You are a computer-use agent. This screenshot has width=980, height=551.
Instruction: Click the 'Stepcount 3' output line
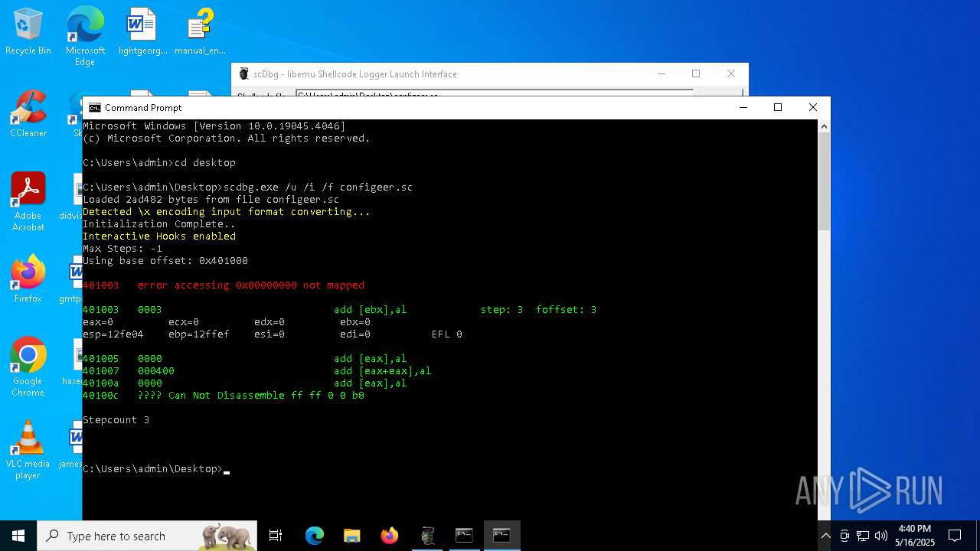point(116,420)
